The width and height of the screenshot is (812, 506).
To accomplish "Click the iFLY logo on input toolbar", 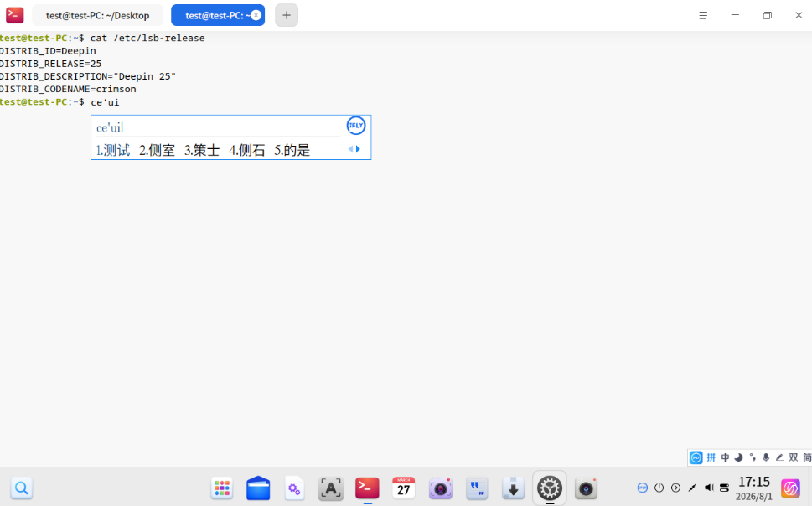I will click(696, 457).
